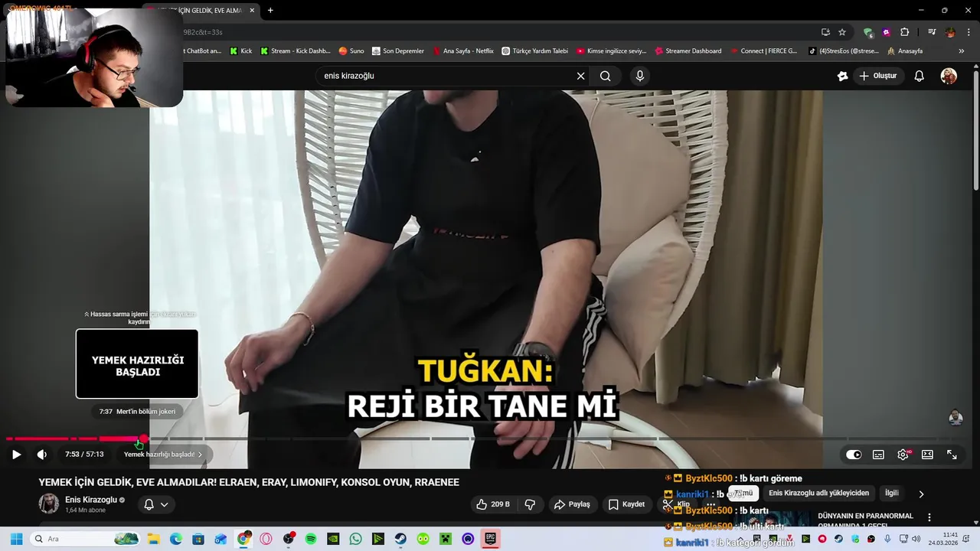
Task: Open Spotify from taskbar
Action: pos(311,539)
